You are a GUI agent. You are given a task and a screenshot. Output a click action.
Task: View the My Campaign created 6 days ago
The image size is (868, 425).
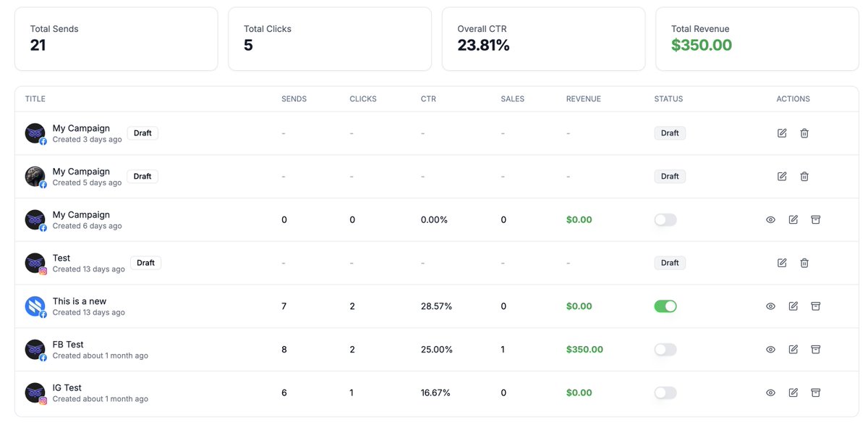pyautogui.click(x=771, y=219)
